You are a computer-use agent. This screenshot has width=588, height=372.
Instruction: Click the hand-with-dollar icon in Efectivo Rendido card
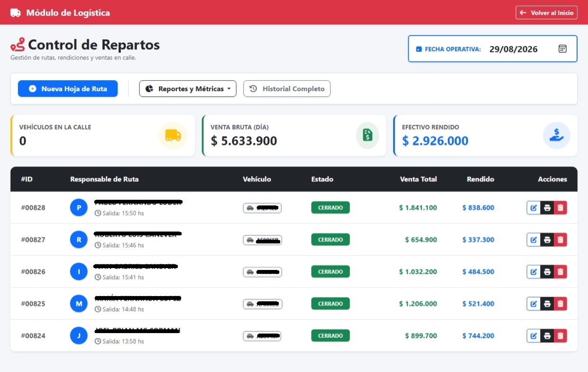coord(557,136)
